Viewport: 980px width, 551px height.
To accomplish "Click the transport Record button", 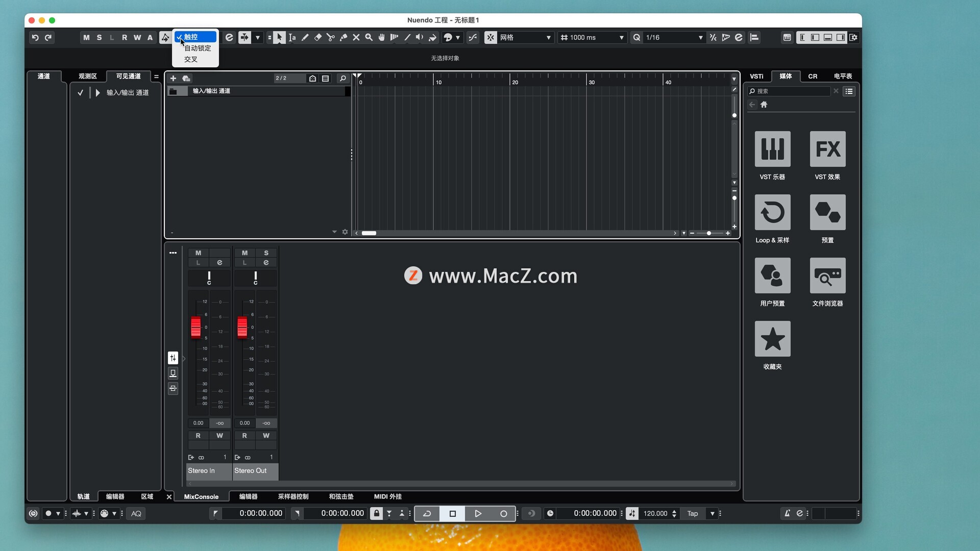I will coord(503,514).
